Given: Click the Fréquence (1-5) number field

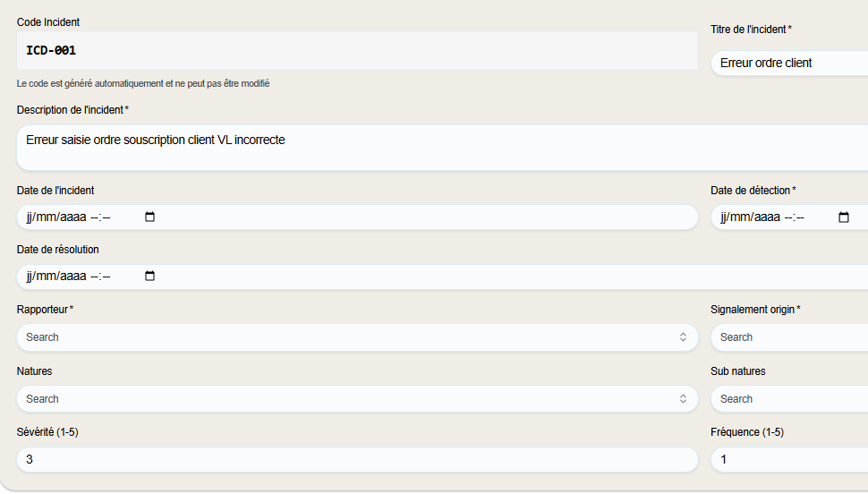Looking at the screenshot, I should pos(787,460).
